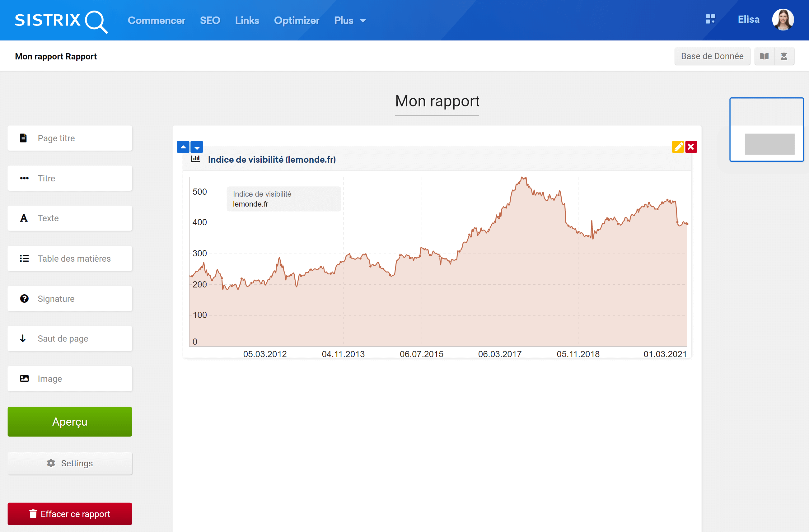This screenshot has width=809, height=532.
Task: Add an Image element
Action: coord(70,379)
